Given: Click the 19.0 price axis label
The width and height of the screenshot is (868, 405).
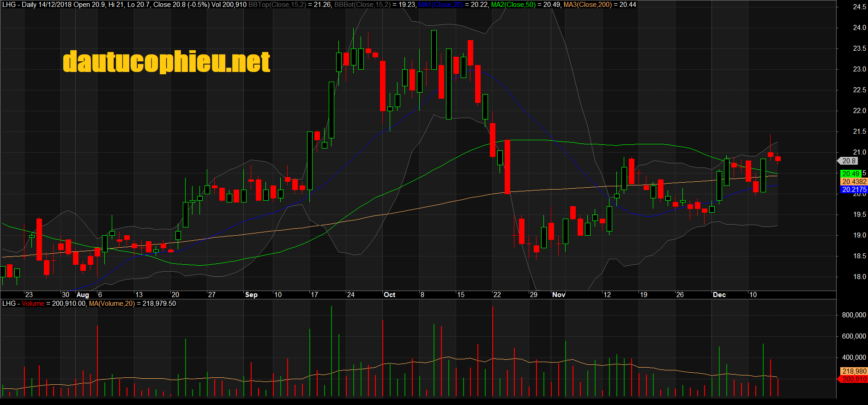Looking at the screenshot, I should 859,235.
